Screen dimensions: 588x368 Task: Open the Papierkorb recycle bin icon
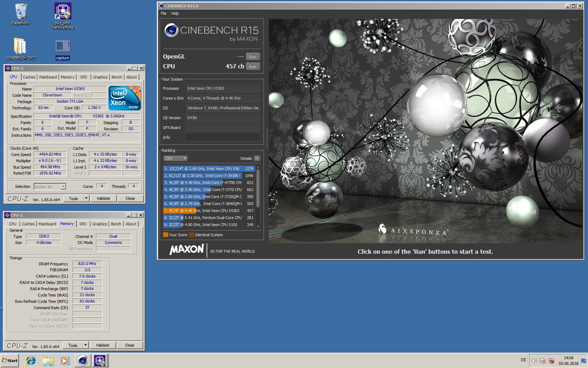click(x=21, y=14)
